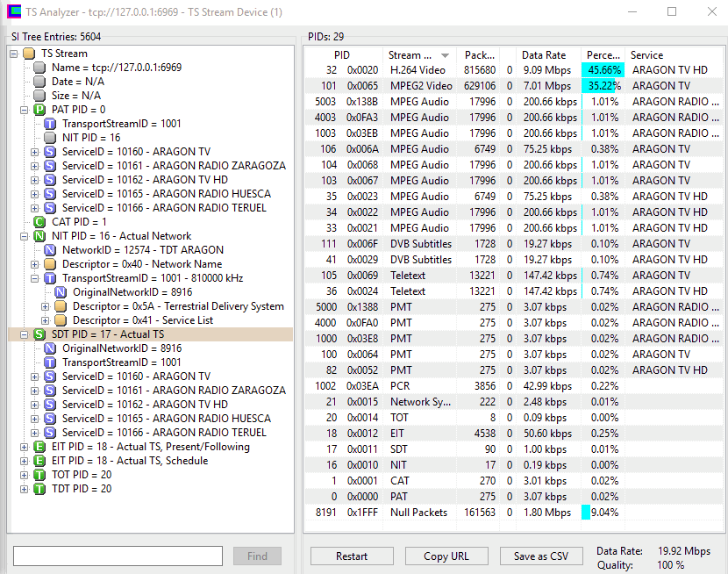Click the search text field beside Find

click(118, 556)
